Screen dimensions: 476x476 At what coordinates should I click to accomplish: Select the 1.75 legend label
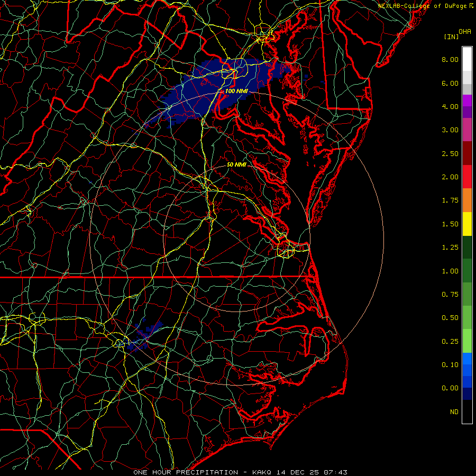click(450, 200)
